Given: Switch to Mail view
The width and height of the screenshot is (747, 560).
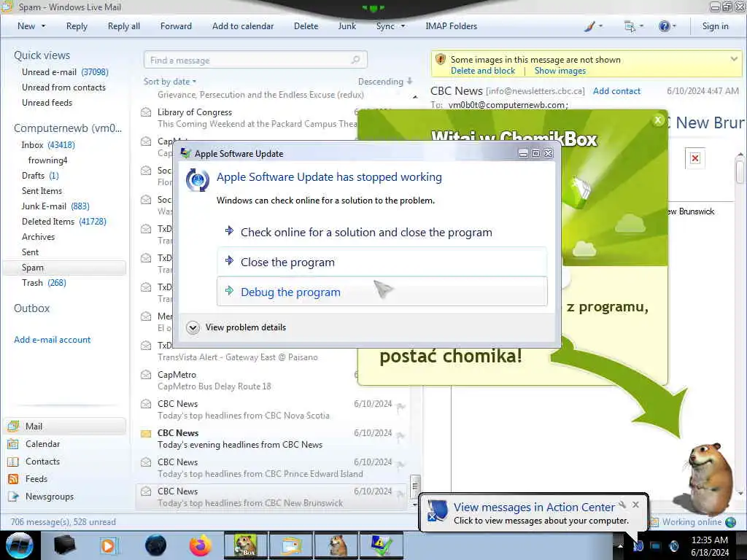Looking at the screenshot, I should 65,426.
